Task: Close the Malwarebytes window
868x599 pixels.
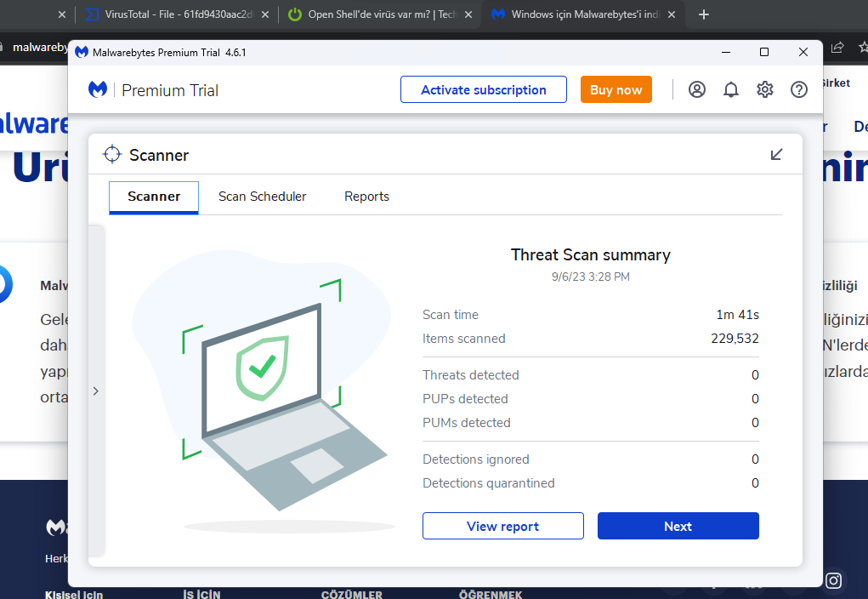Action: 803,52
